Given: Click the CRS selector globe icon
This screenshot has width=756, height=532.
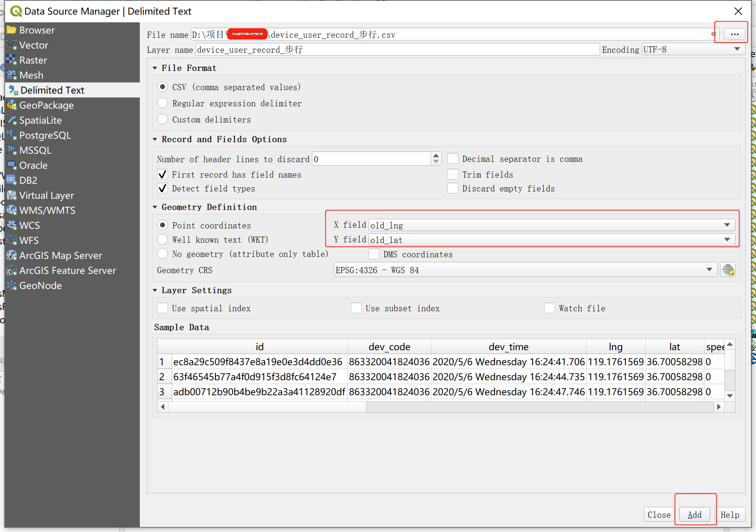Looking at the screenshot, I should coord(728,270).
